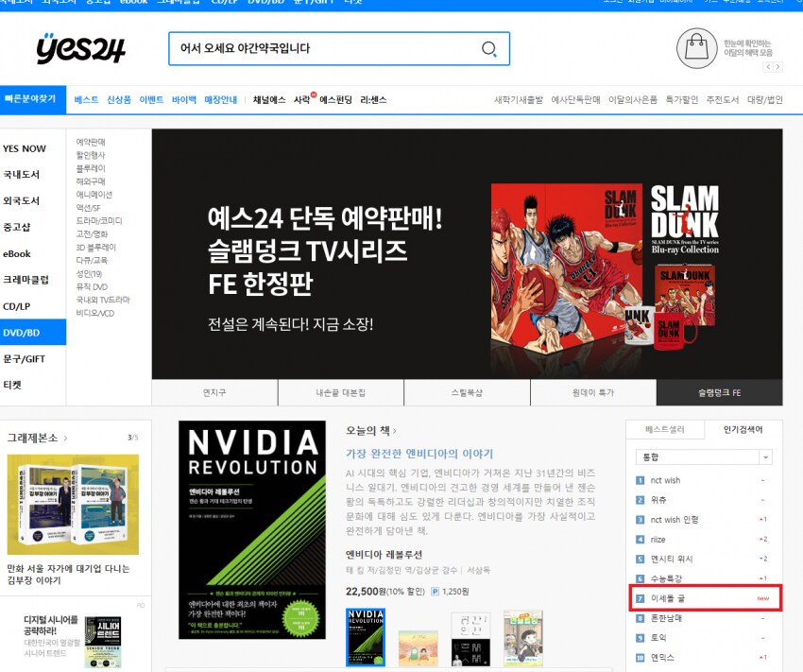The width and height of the screenshot is (803, 672).
Task: Open 가장 완전한 엔비디아의 이야기 headline
Action: click(419, 454)
